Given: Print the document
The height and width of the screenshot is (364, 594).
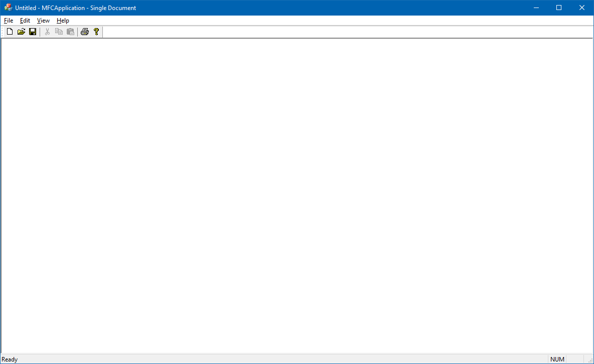Looking at the screenshot, I should [85, 31].
